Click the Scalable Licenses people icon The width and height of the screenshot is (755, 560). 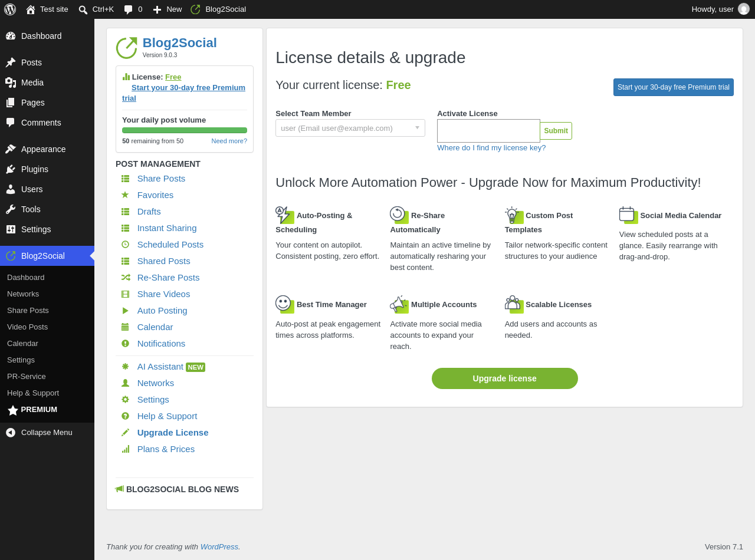click(x=514, y=304)
